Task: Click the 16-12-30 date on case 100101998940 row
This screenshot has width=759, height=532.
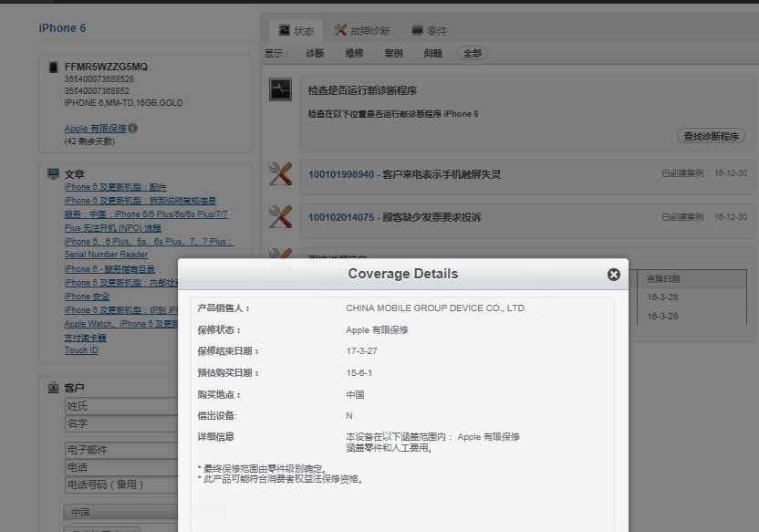Action: (x=731, y=172)
